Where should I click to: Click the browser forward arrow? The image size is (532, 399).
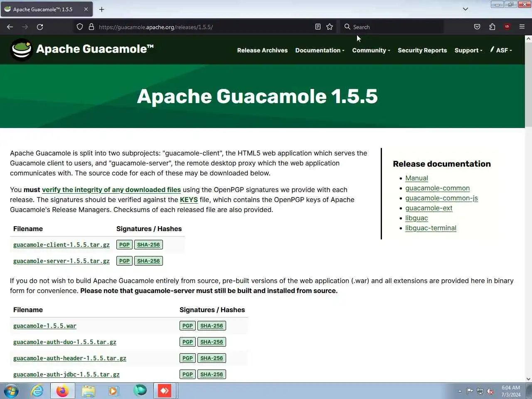click(x=25, y=27)
